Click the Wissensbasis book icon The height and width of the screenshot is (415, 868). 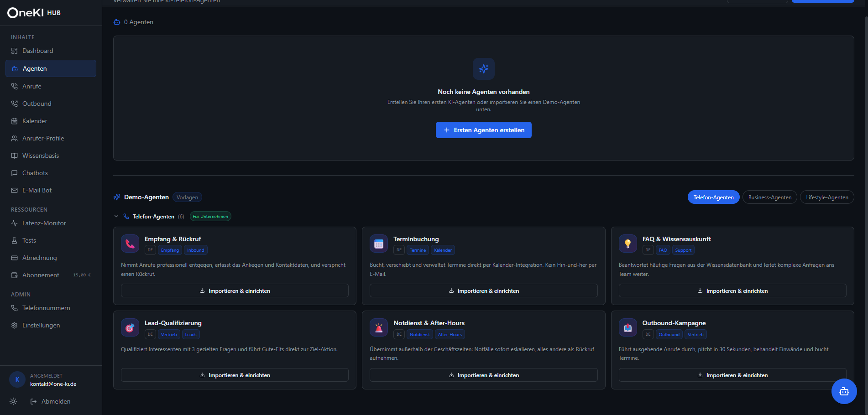(14, 156)
